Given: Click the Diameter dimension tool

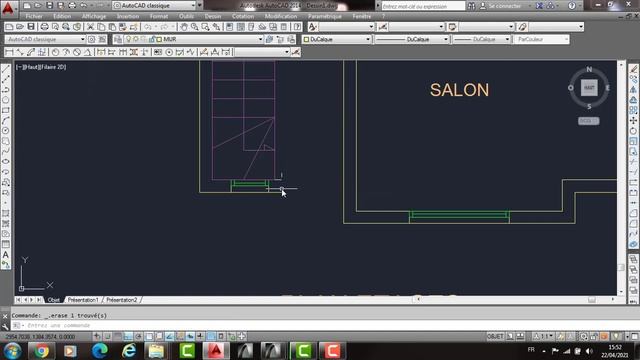Looking at the screenshot, I should point(77,52).
